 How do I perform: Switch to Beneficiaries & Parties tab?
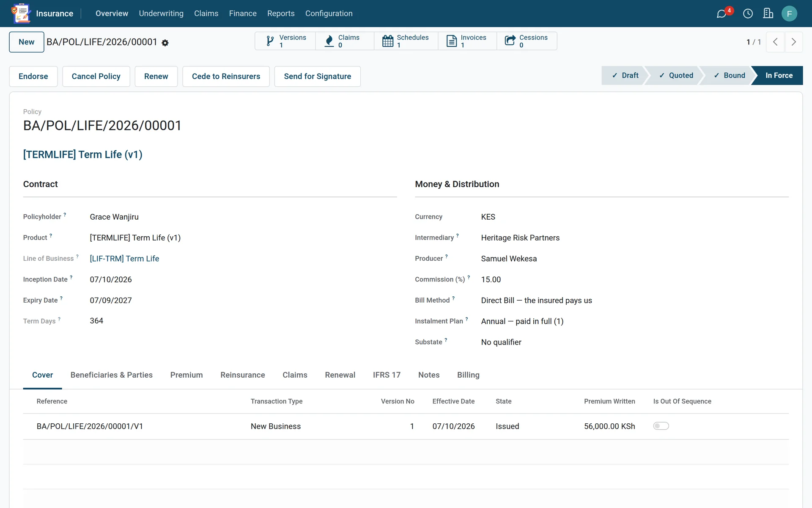pyautogui.click(x=112, y=375)
